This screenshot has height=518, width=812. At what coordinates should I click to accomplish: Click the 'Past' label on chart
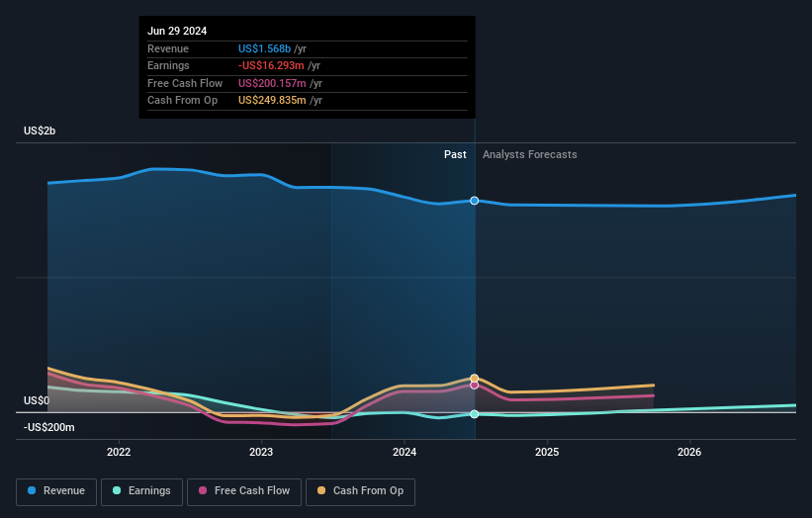455,154
